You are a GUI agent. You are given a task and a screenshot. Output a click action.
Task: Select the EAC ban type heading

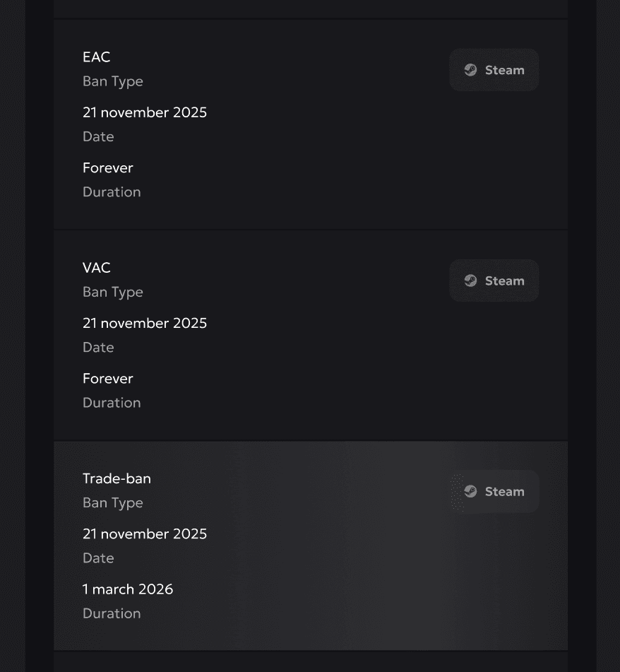tap(96, 57)
